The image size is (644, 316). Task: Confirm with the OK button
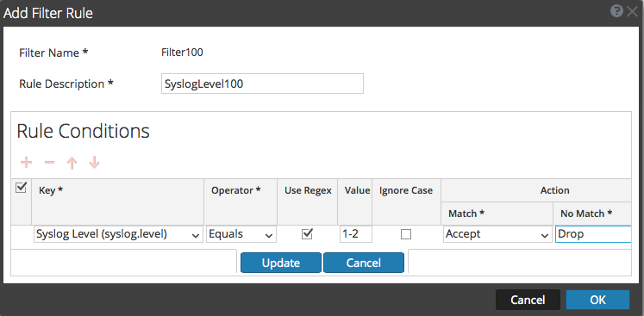[x=597, y=300]
